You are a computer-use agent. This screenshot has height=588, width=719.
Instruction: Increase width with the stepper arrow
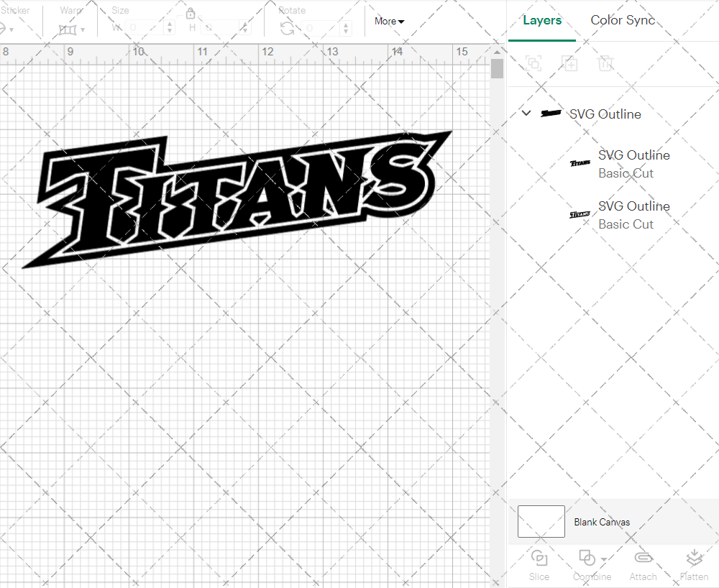pyautogui.click(x=170, y=24)
